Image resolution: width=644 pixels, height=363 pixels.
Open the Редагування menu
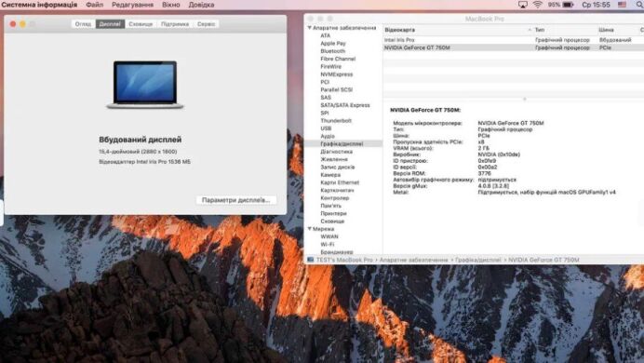click(x=132, y=5)
